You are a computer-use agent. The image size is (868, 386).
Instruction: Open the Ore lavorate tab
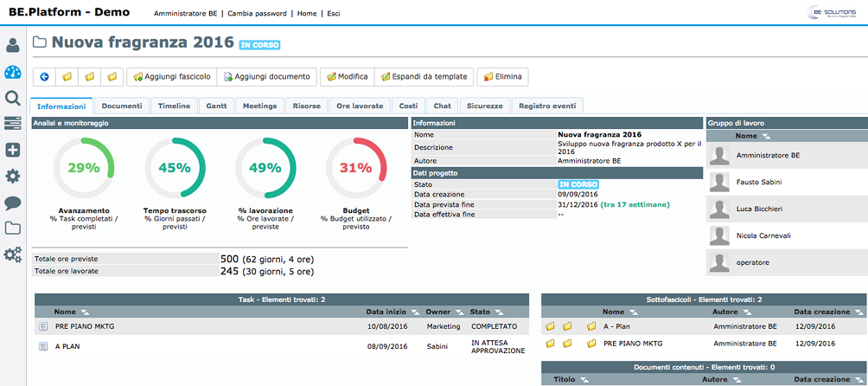(x=360, y=106)
